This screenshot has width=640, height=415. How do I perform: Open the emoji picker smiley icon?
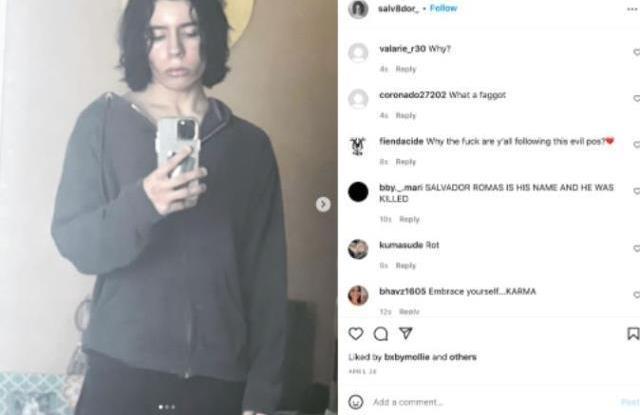coord(356,402)
